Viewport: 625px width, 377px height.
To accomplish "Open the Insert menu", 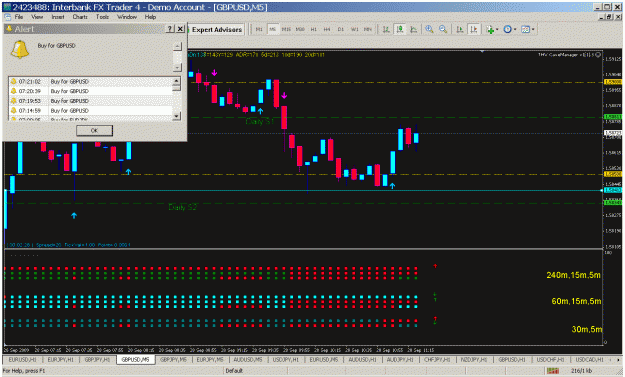I will [x=58, y=17].
